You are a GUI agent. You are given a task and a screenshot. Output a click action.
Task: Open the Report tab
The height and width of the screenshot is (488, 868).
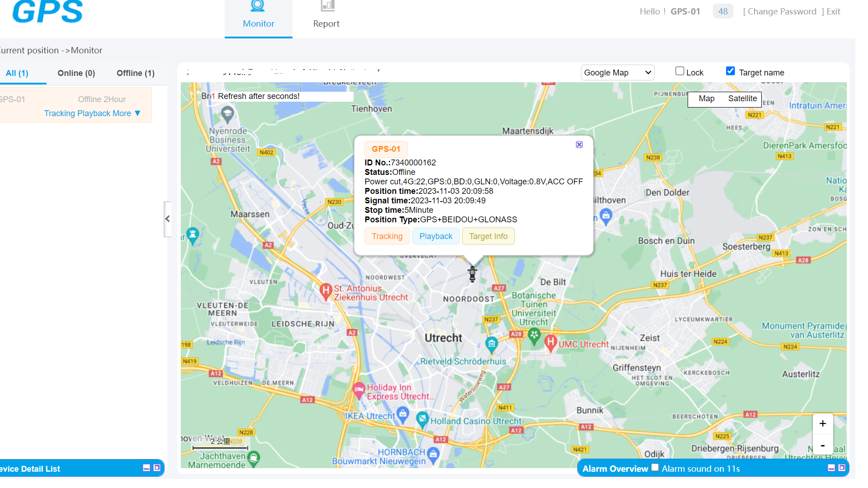click(x=326, y=18)
